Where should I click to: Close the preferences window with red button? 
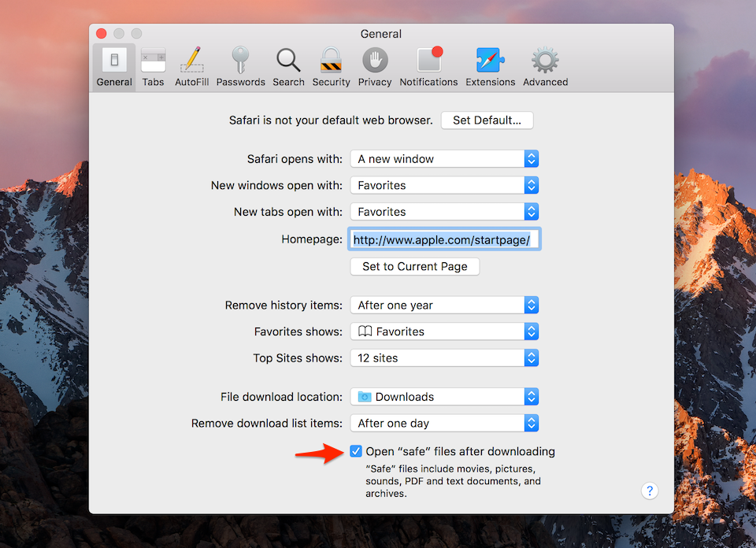click(x=102, y=33)
